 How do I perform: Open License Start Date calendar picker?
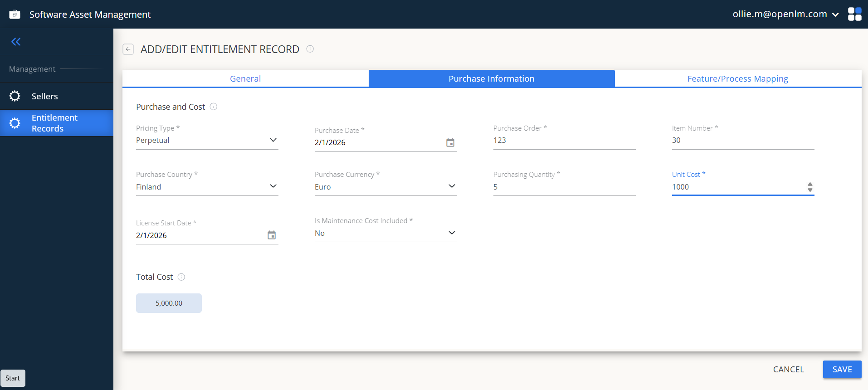click(x=272, y=235)
